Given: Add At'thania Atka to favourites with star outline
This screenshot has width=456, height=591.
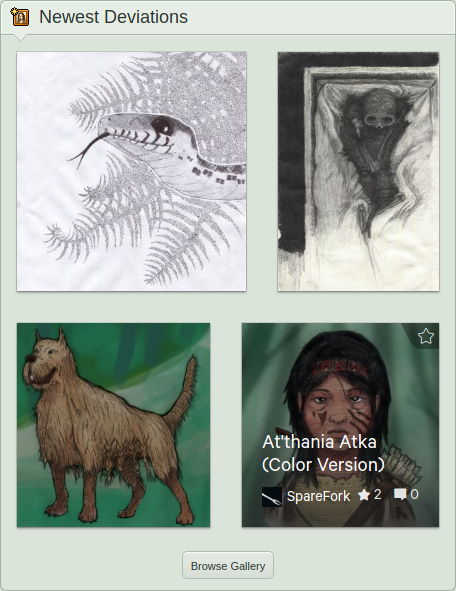Looking at the screenshot, I should pos(426,336).
